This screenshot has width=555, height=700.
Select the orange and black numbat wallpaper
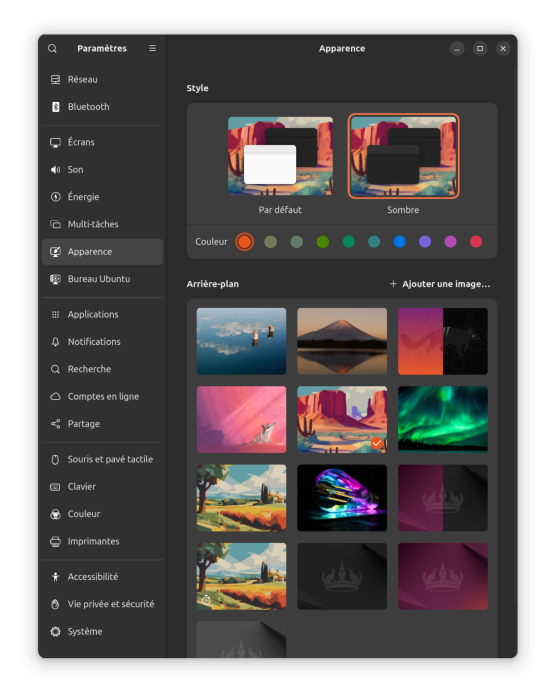point(443,342)
